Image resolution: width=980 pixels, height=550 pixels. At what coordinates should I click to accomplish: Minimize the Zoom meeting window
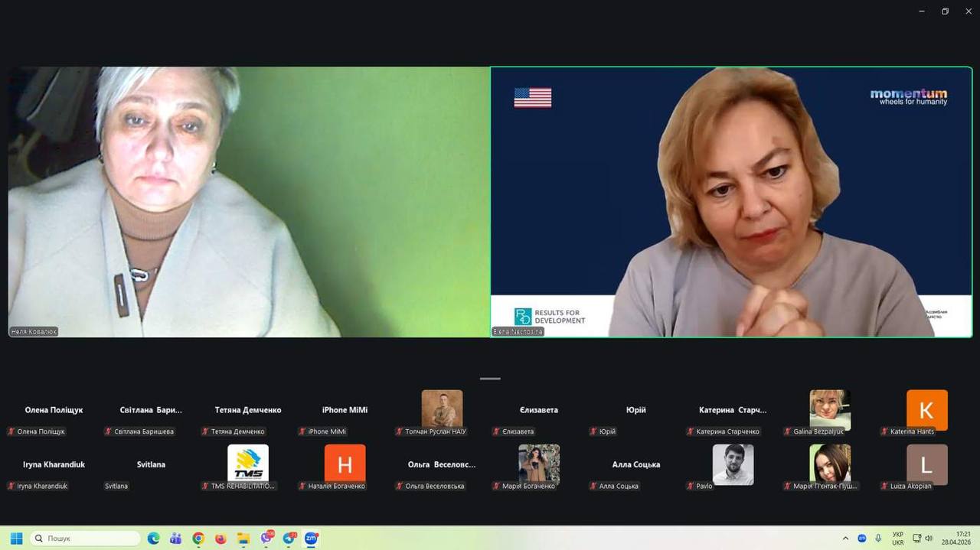[x=921, y=11]
